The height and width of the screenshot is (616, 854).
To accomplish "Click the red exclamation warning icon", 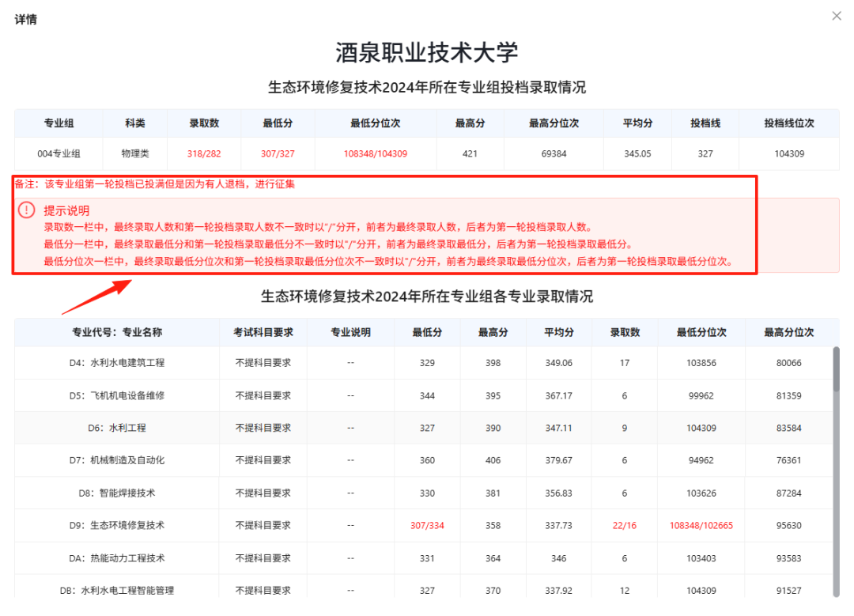I will point(26,210).
